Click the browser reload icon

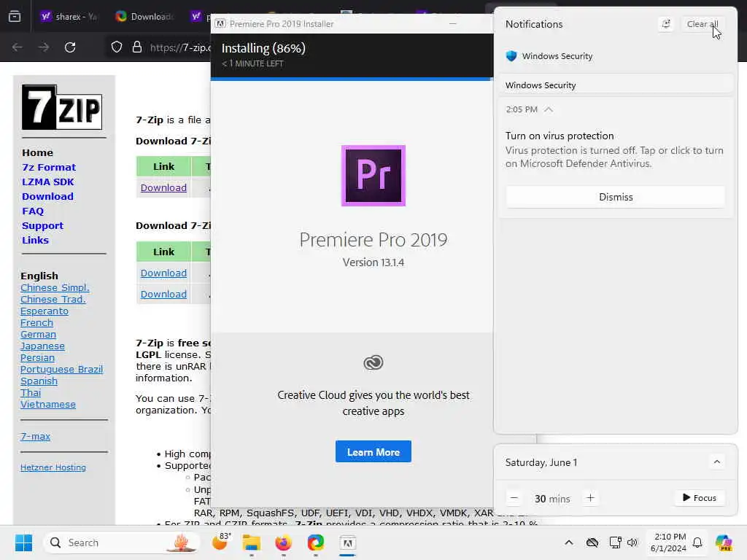(x=70, y=47)
